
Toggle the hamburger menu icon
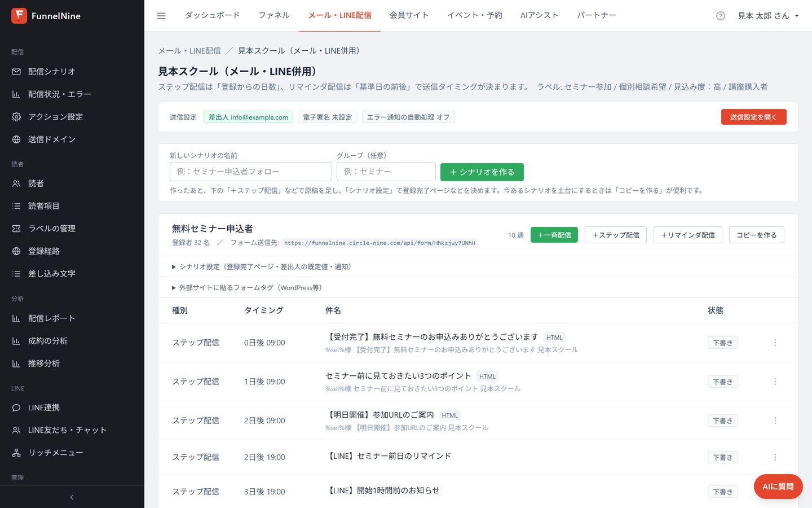point(161,16)
